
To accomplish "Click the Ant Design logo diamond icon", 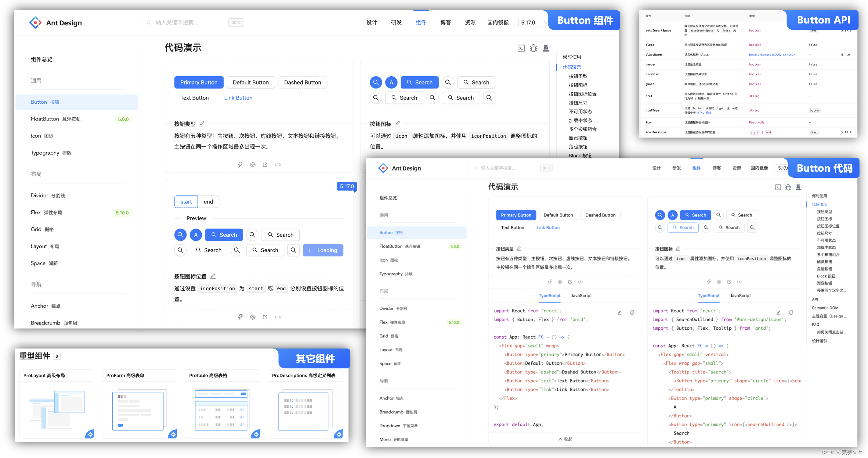I will coord(32,22).
